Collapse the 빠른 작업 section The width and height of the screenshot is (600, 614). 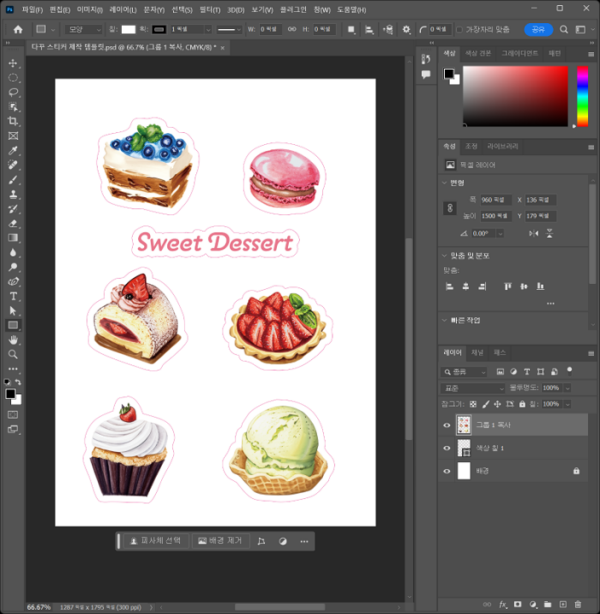444,320
